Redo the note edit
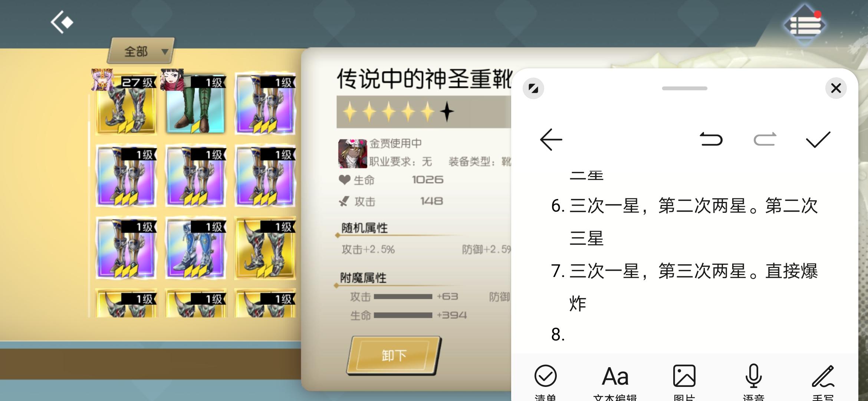 coord(765,140)
